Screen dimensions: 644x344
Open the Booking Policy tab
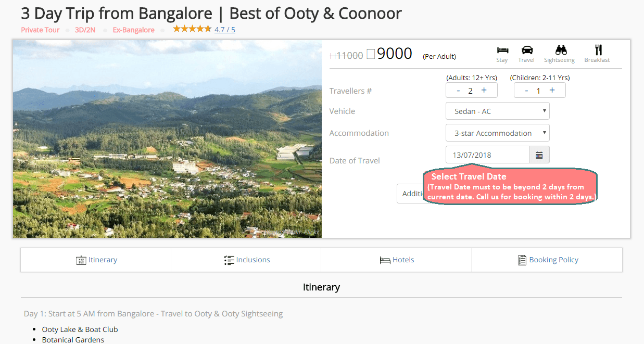pyautogui.click(x=547, y=260)
